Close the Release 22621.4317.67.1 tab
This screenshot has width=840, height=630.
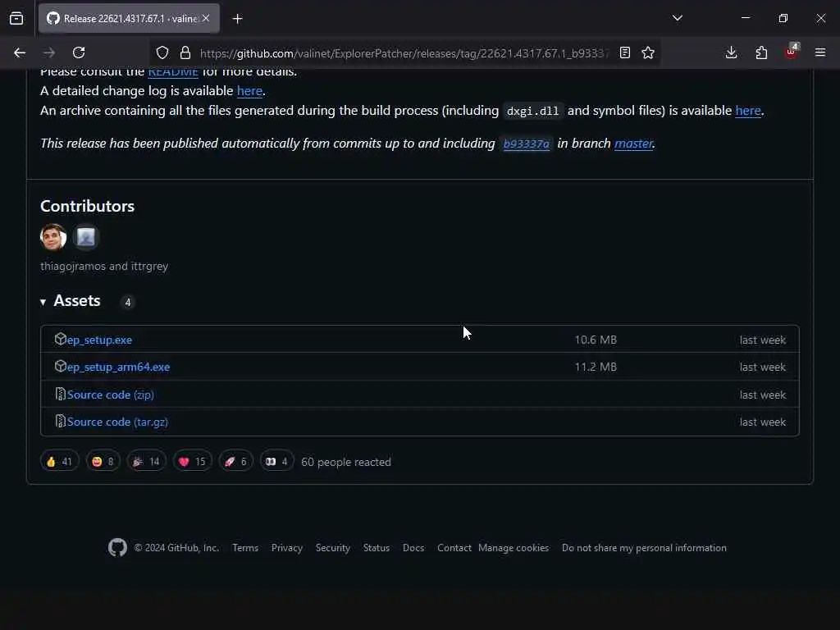206,18
